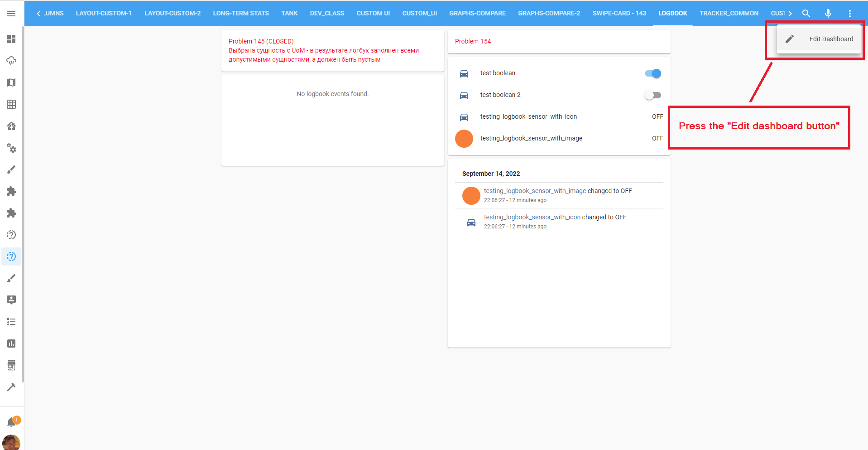Click OFF state of testing_logbook_sensor_with_image

click(657, 138)
